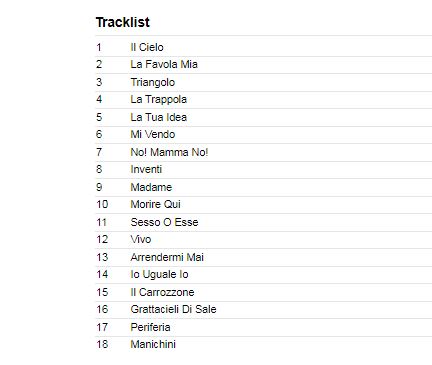Click the Periferia track title
The width and height of the screenshot is (432, 365).
150,327
